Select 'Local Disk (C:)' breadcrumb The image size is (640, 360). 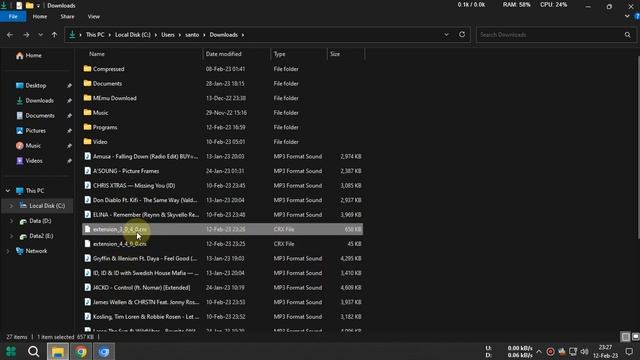point(133,35)
